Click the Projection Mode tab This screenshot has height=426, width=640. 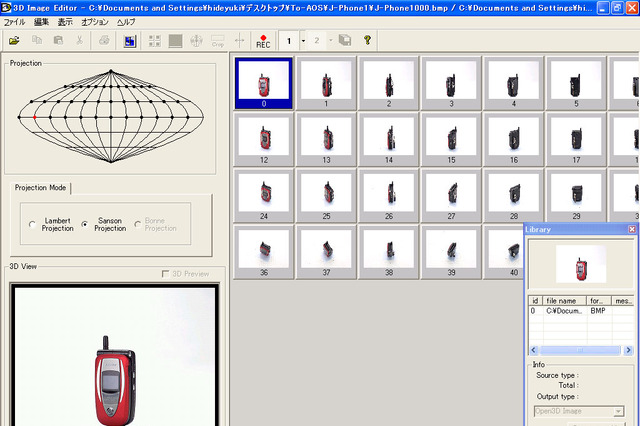coord(41,188)
